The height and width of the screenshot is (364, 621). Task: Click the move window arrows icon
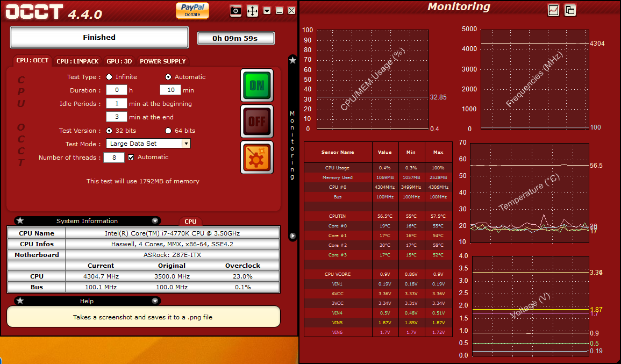pos(252,11)
